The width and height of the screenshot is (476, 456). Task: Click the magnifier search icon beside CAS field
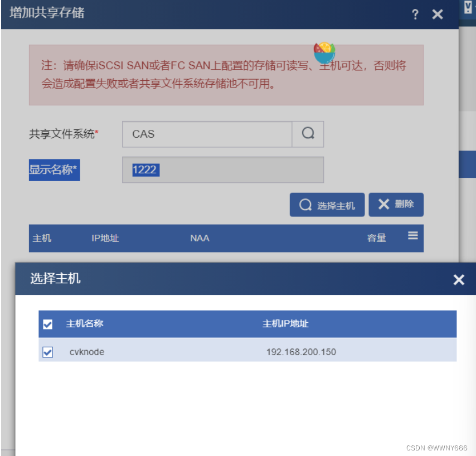pos(308,134)
